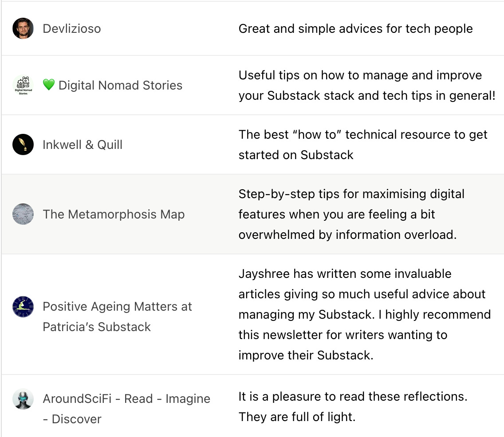Select the highlighted Metamorphosis Map row
This screenshot has height=437, width=504.
coord(252,214)
